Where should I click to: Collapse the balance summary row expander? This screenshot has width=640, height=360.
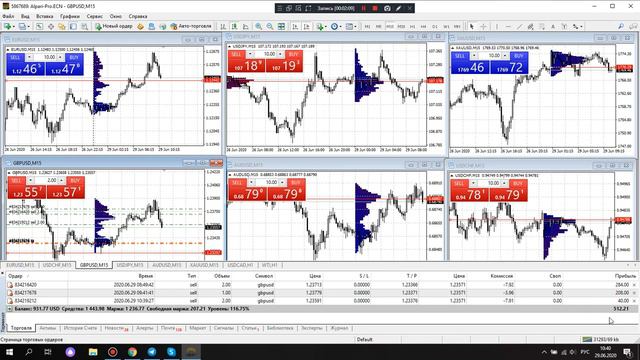[x=9, y=309]
